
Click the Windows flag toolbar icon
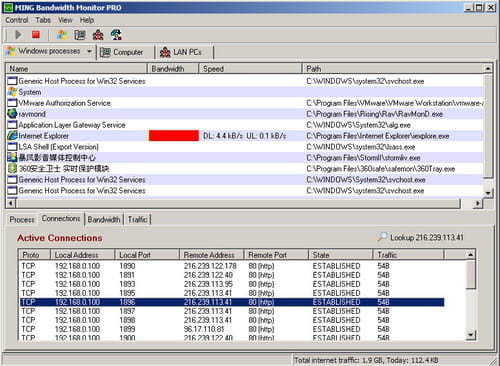tap(62, 35)
